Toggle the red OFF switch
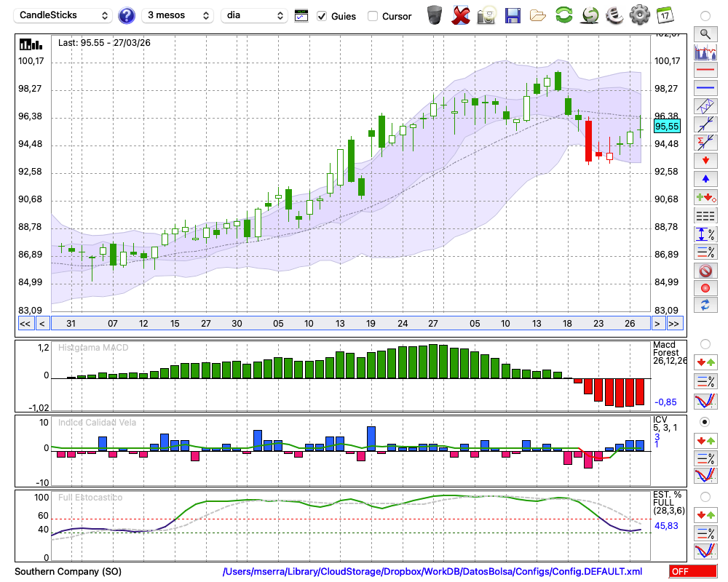Viewport: 728px width, 582px height. click(692, 571)
